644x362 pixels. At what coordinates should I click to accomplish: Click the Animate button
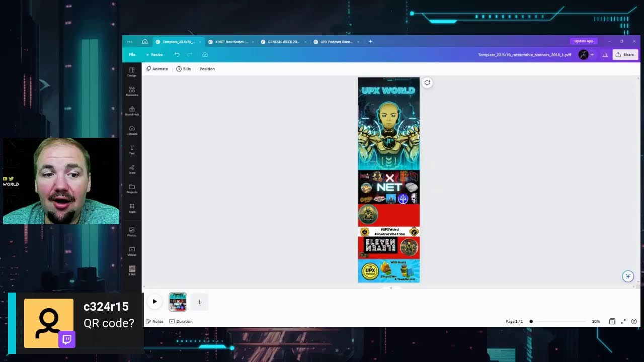(157, 69)
